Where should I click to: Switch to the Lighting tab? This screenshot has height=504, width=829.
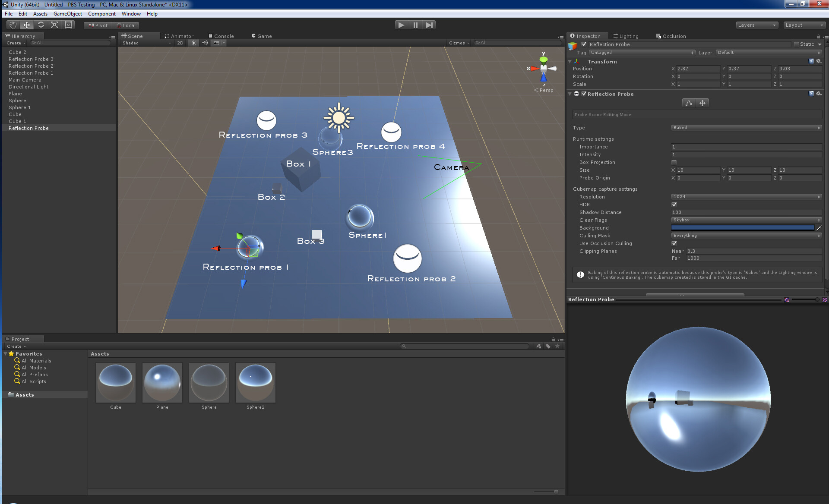coord(626,36)
